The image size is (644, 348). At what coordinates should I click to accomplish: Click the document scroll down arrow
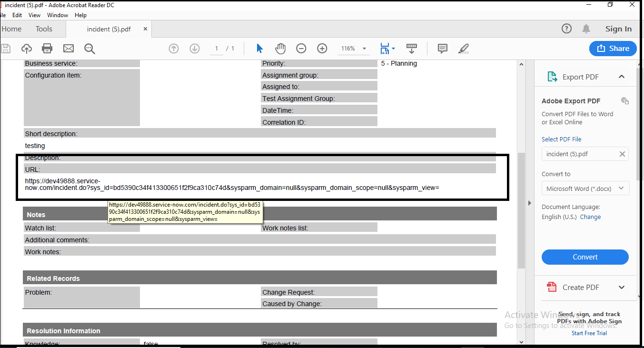pyautogui.click(x=521, y=342)
